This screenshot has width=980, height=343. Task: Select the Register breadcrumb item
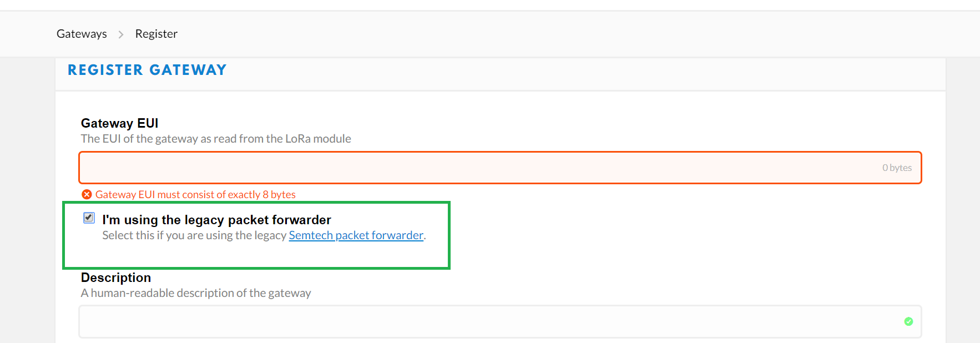click(156, 34)
